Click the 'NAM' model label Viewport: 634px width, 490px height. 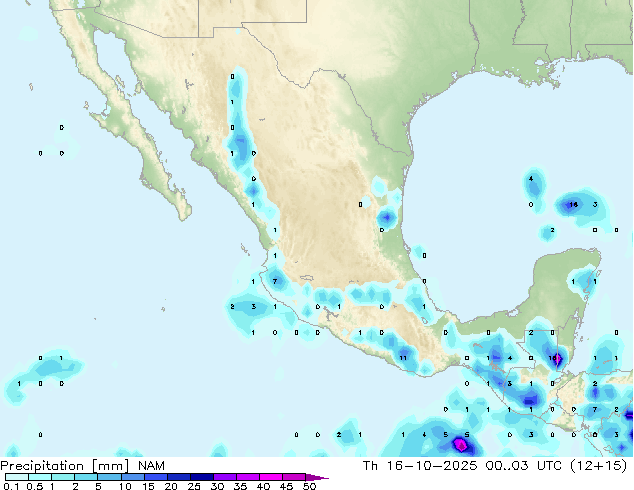tap(151, 466)
